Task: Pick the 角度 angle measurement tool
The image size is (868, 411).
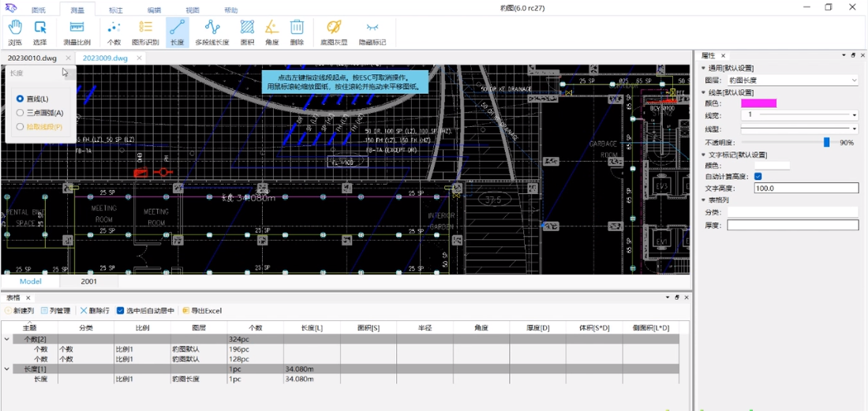Action: click(271, 32)
